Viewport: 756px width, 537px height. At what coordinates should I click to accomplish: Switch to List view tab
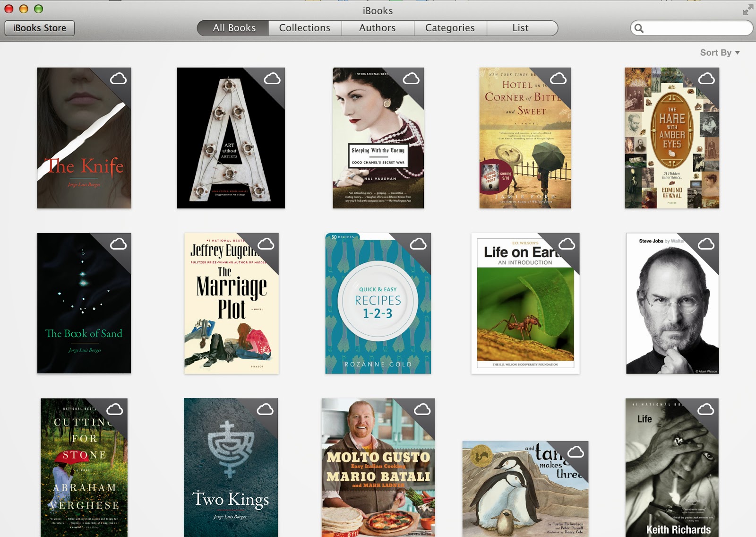(522, 28)
